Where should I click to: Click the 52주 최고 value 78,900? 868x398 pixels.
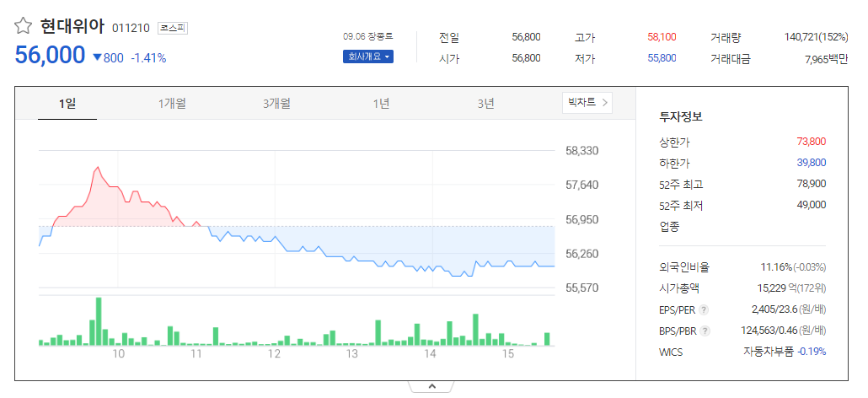(x=811, y=184)
